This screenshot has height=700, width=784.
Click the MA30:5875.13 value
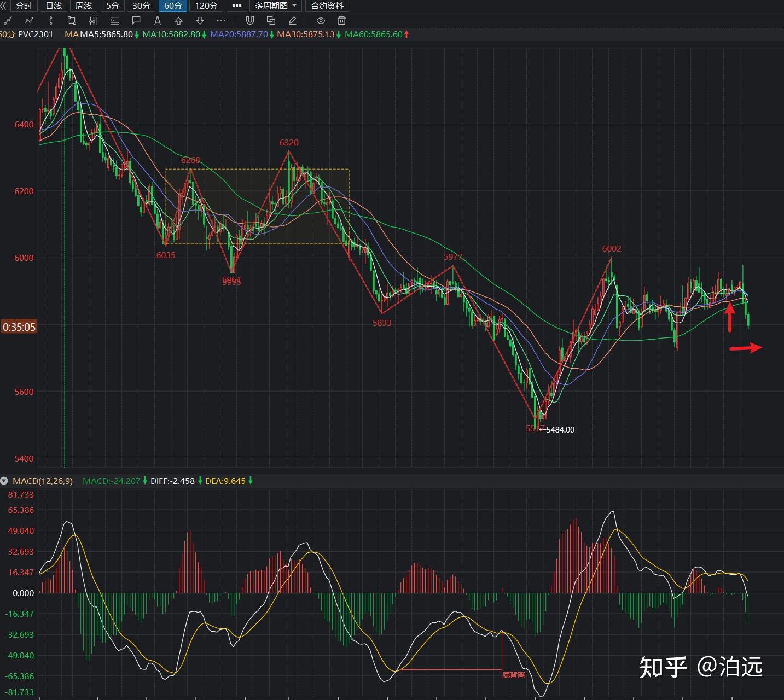pyautogui.click(x=306, y=34)
